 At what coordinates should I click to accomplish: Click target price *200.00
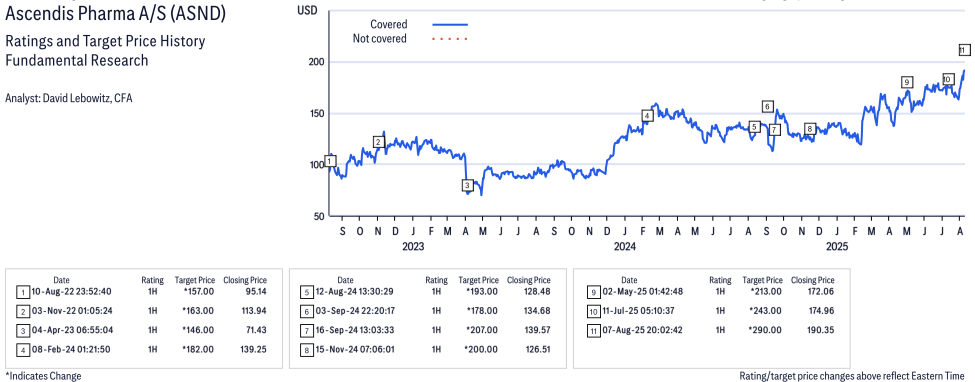tap(481, 349)
